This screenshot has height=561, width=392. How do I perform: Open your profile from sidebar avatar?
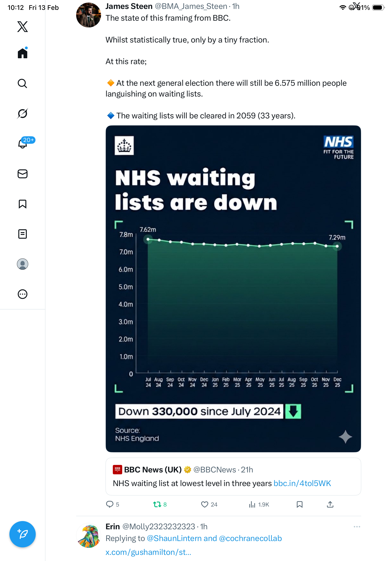point(23,264)
